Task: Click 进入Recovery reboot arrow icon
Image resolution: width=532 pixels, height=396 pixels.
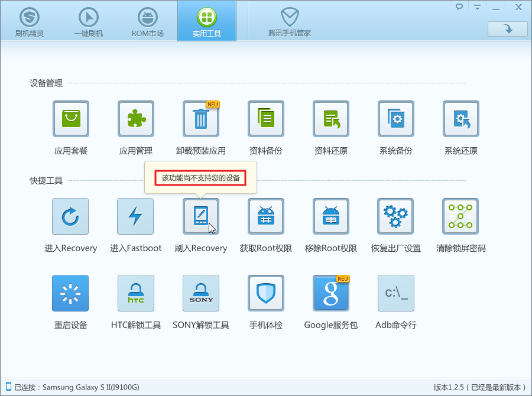Action: coord(70,216)
